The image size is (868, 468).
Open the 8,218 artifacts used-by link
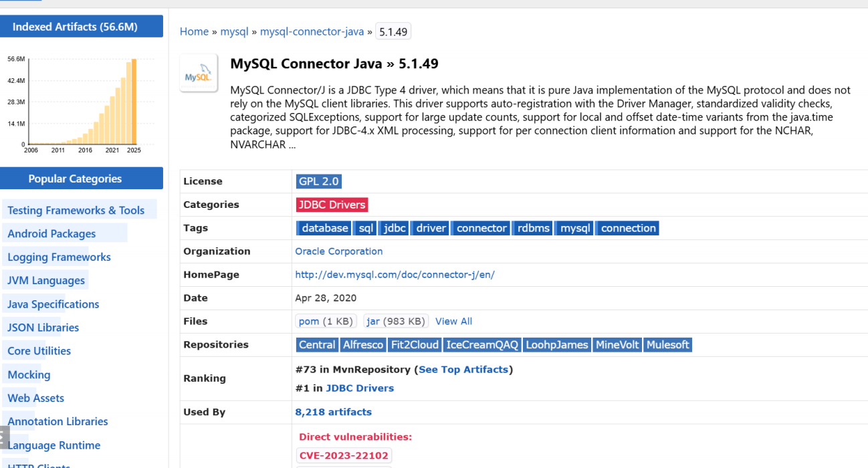point(333,412)
